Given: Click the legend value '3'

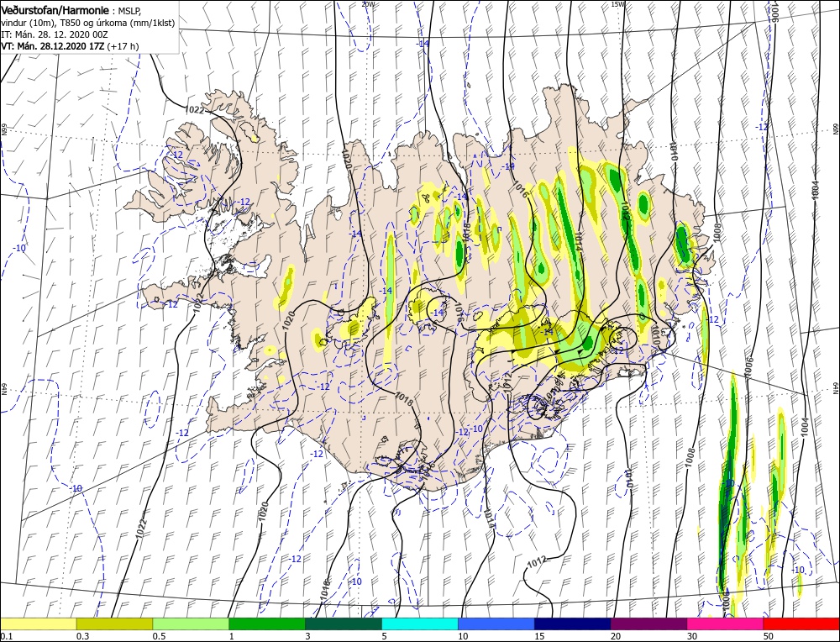Looking at the screenshot, I should [308, 636].
